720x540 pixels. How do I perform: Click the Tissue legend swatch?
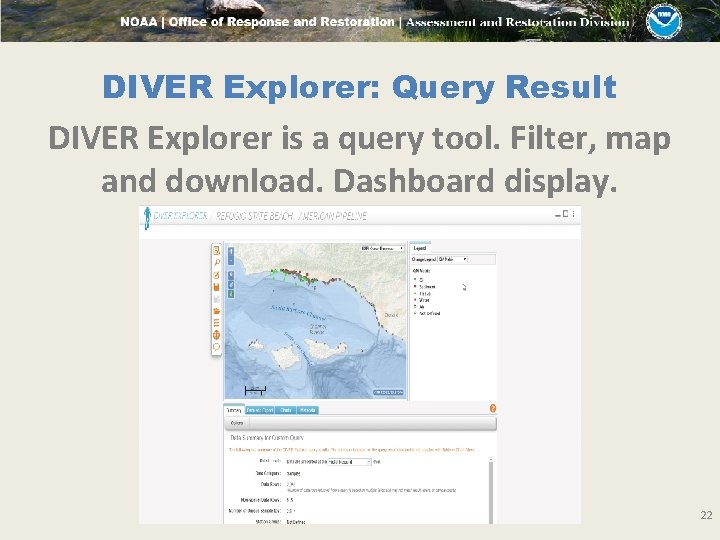point(416,293)
